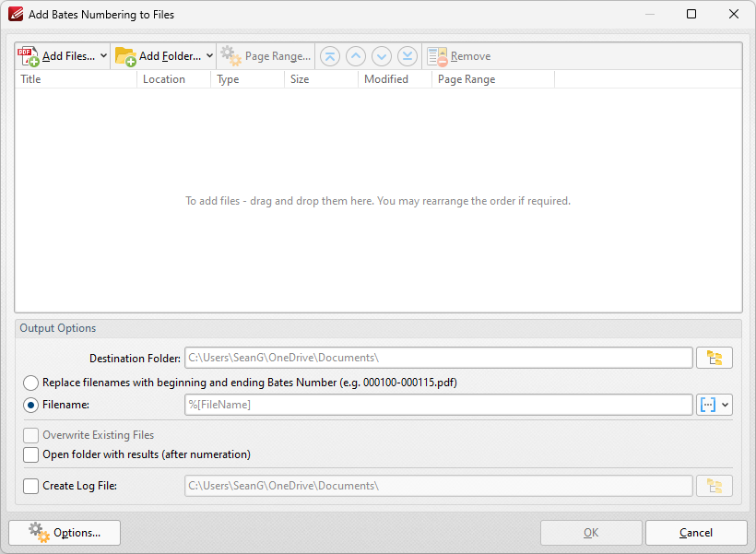
Task: Click the Remove file icon
Action: [x=437, y=56]
